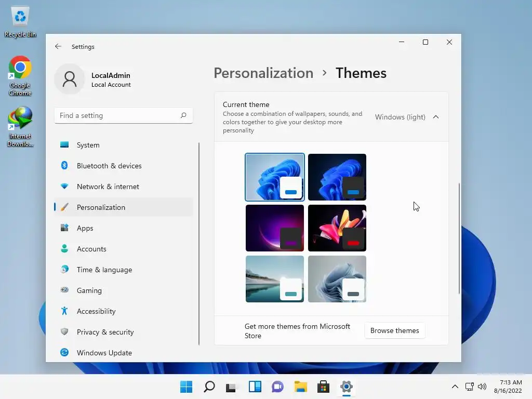532x399 pixels.
Task: Open File Explorer from taskbar
Action: point(301,387)
